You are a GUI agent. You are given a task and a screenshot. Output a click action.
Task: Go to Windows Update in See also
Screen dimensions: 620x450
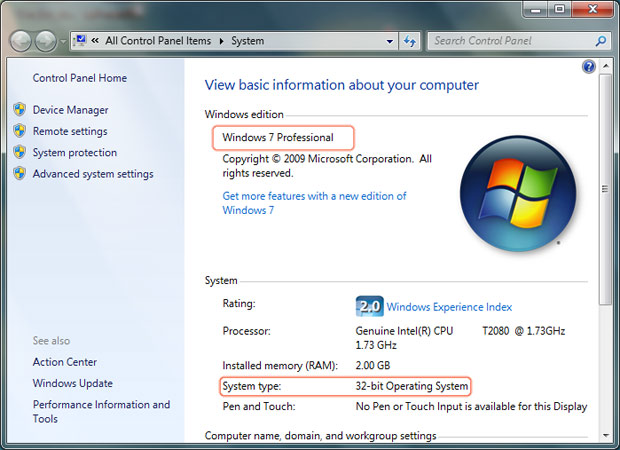(72, 383)
